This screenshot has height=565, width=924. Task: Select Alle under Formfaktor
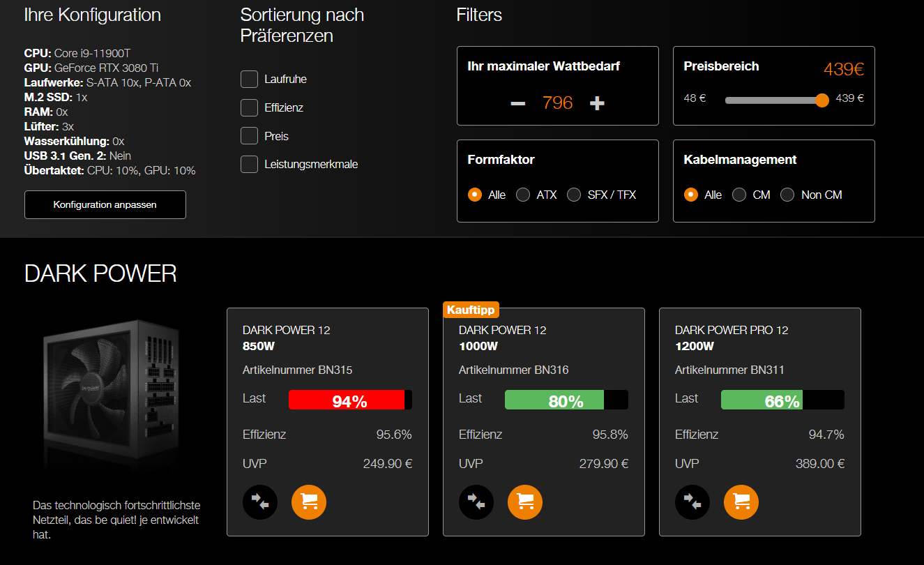[475, 195]
